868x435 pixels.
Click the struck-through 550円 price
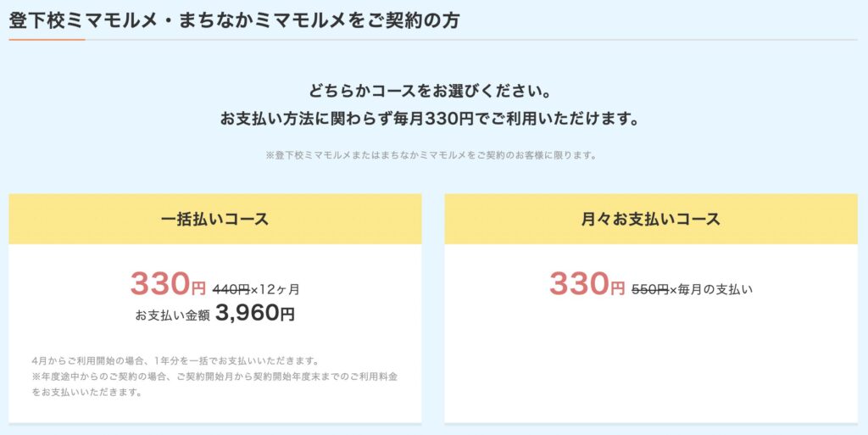pyautogui.click(x=650, y=290)
